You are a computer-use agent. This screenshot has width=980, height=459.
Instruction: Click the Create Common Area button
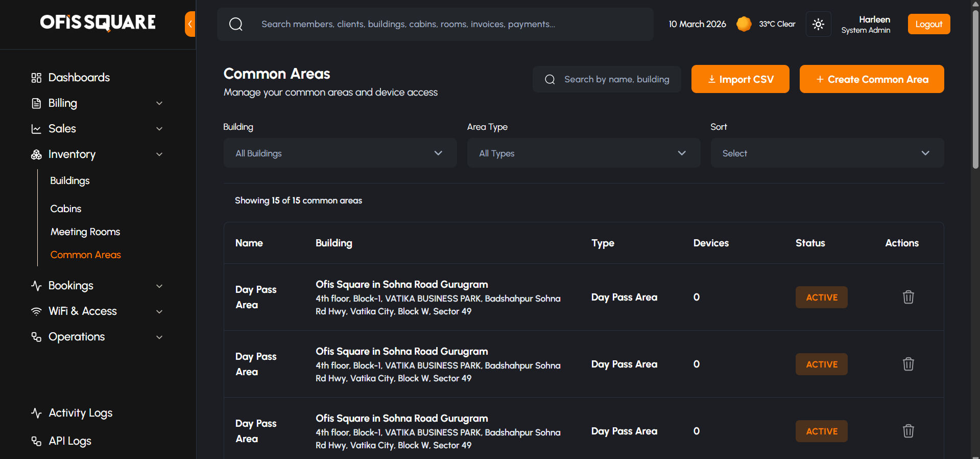871,79
